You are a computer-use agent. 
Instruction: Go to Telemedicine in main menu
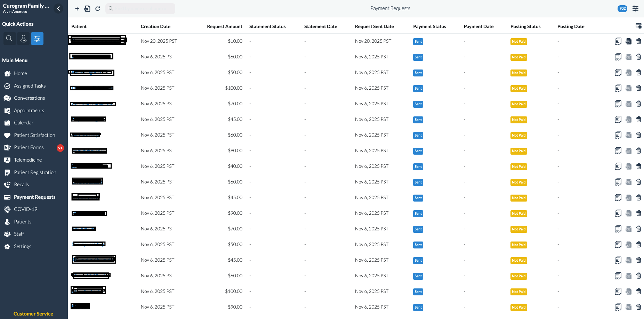coord(28,160)
